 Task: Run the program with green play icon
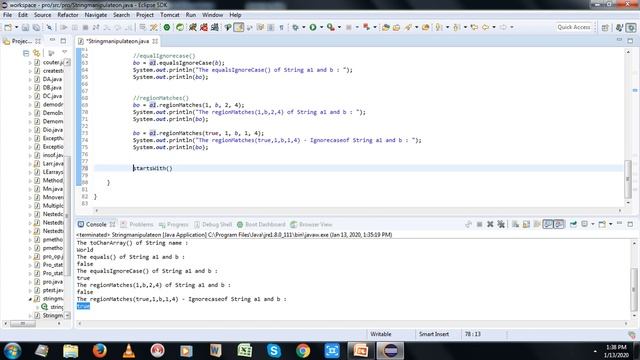pyautogui.click(x=313, y=27)
